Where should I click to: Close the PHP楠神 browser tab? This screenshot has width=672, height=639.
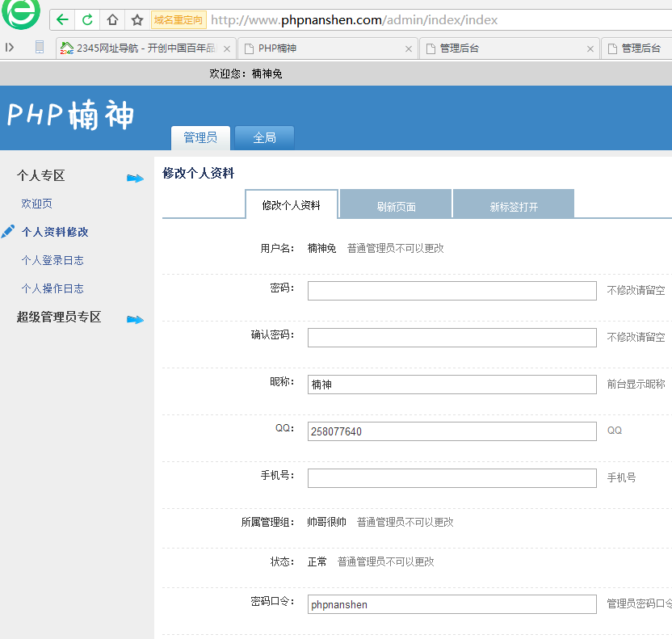tap(409, 48)
